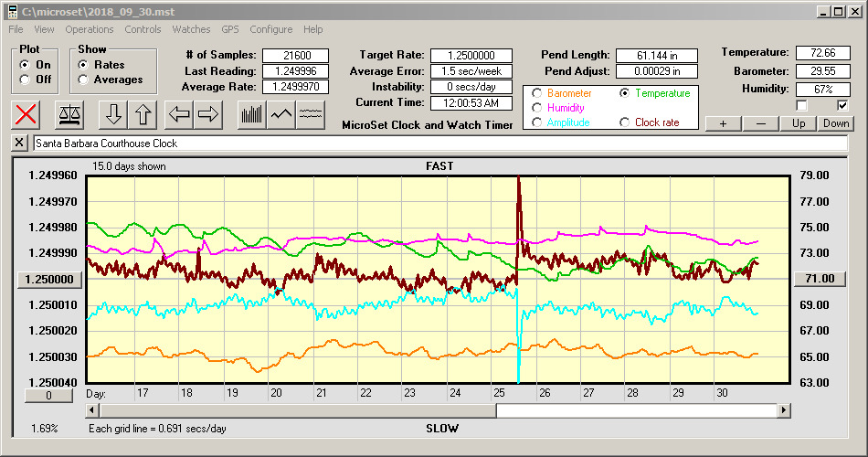Click the horizontal scrollbar right arrow
This screenshot has height=457, width=868.
tap(783, 410)
